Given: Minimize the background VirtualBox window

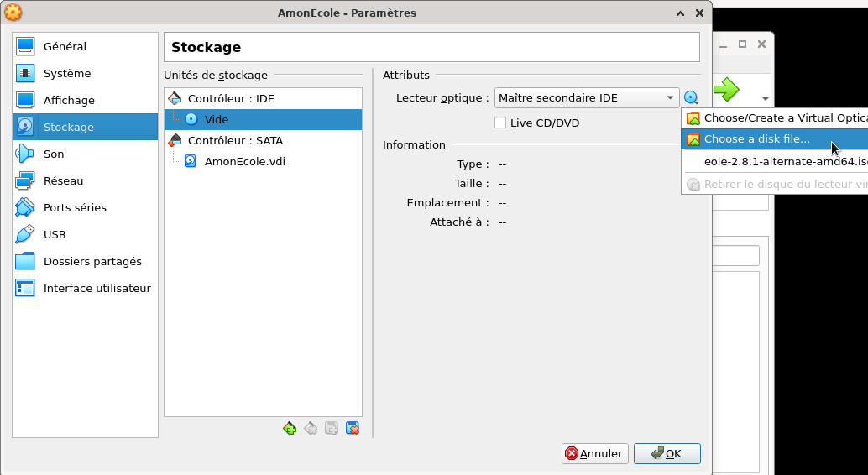Looking at the screenshot, I should click(723, 45).
